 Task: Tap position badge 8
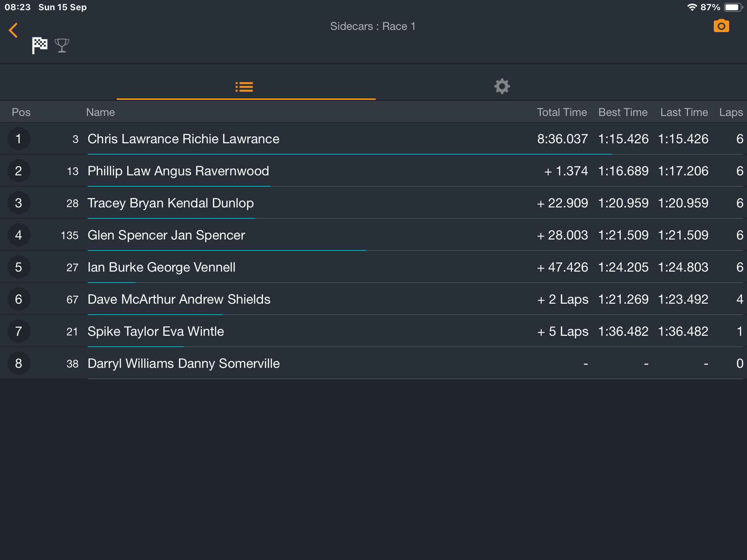19,363
